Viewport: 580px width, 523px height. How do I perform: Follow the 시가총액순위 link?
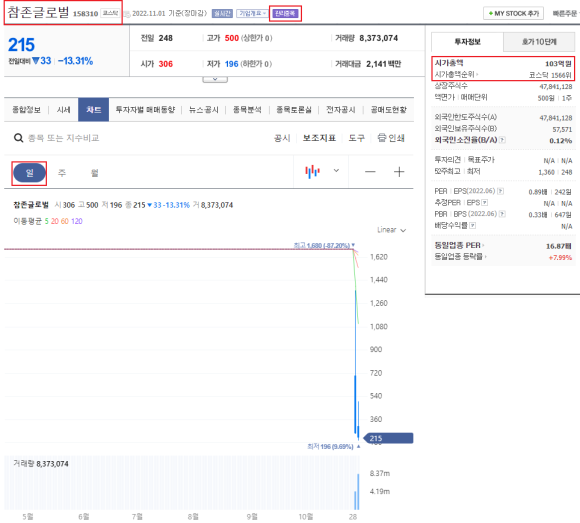456,74
